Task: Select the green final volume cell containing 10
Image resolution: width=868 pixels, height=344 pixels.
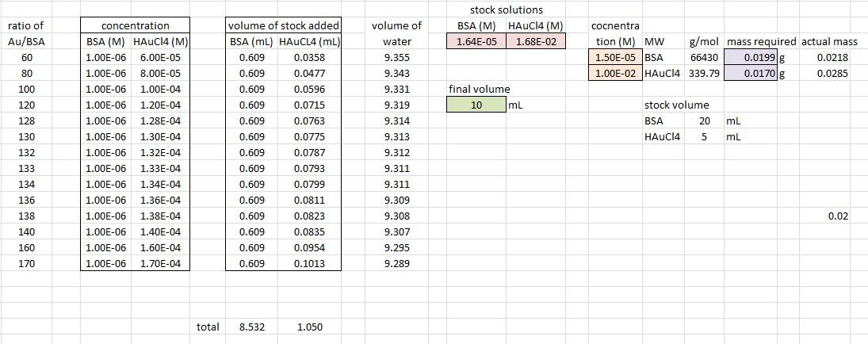Action: 476,105
